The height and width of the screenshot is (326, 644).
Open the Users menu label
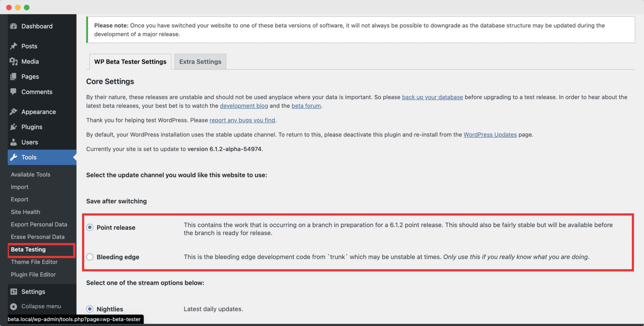pos(30,142)
